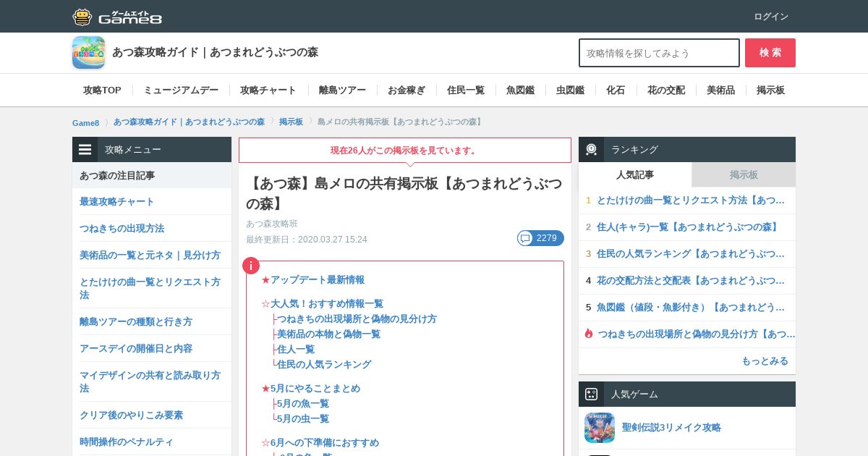Click あつ森攻略ガイド breadcrumb link

pos(189,122)
